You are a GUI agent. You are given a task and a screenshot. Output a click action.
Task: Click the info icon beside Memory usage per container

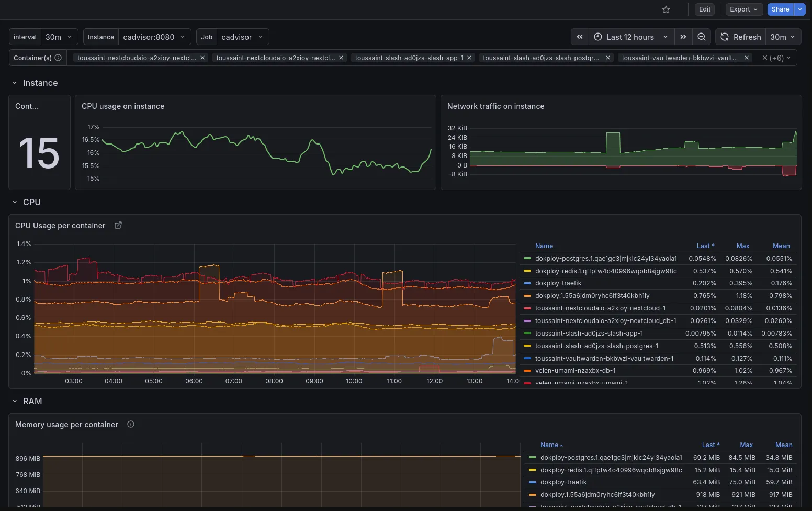(x=130, y=424)
